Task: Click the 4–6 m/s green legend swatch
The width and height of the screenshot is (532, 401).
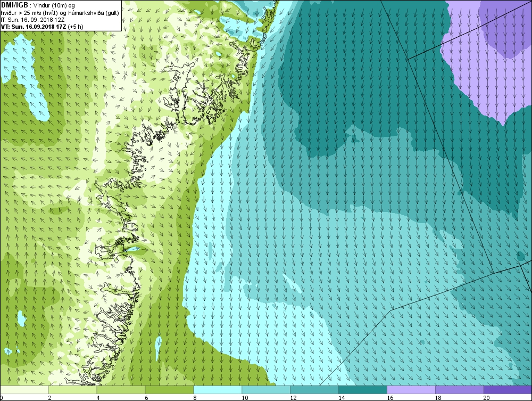Action: coord(121,390)
